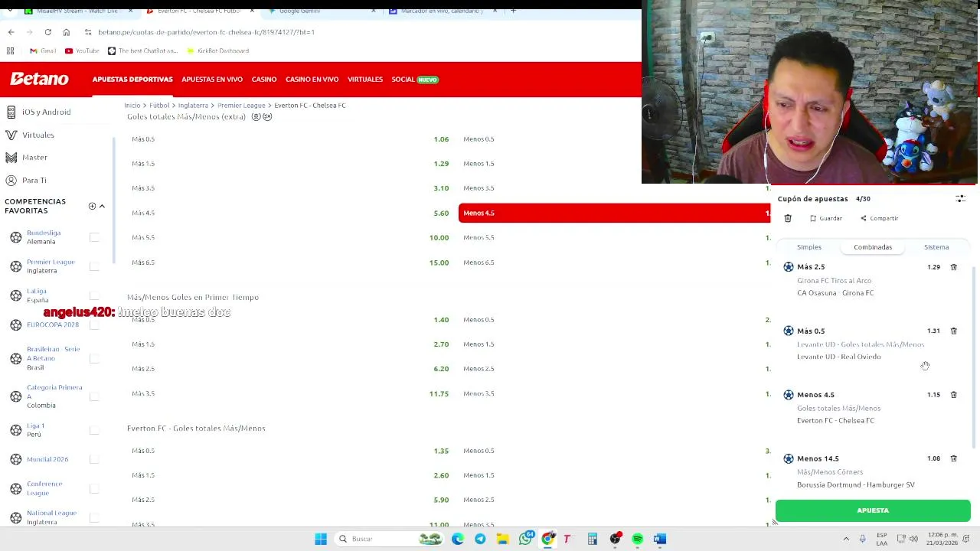Switch to the Sistema coupon tab

tap(936, 247)
